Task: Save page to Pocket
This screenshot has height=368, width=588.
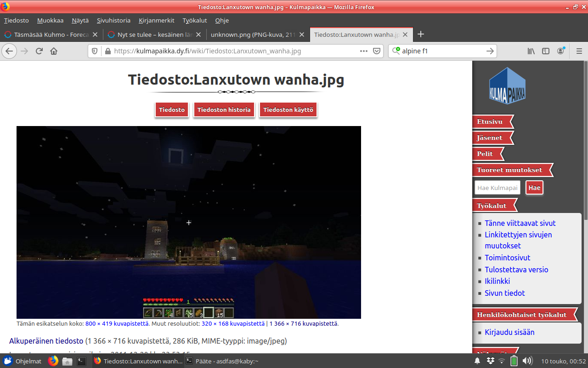Action: pos(377,51)
